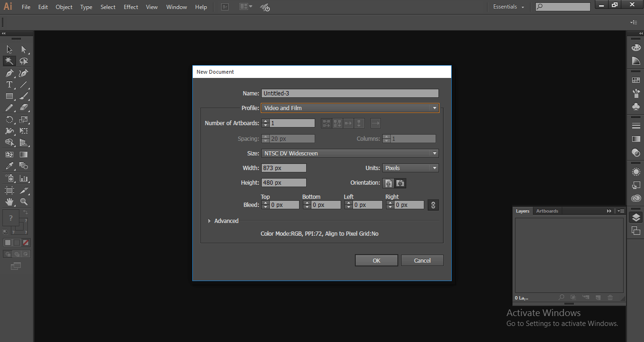Click inside the document Name field

point(350,93)
